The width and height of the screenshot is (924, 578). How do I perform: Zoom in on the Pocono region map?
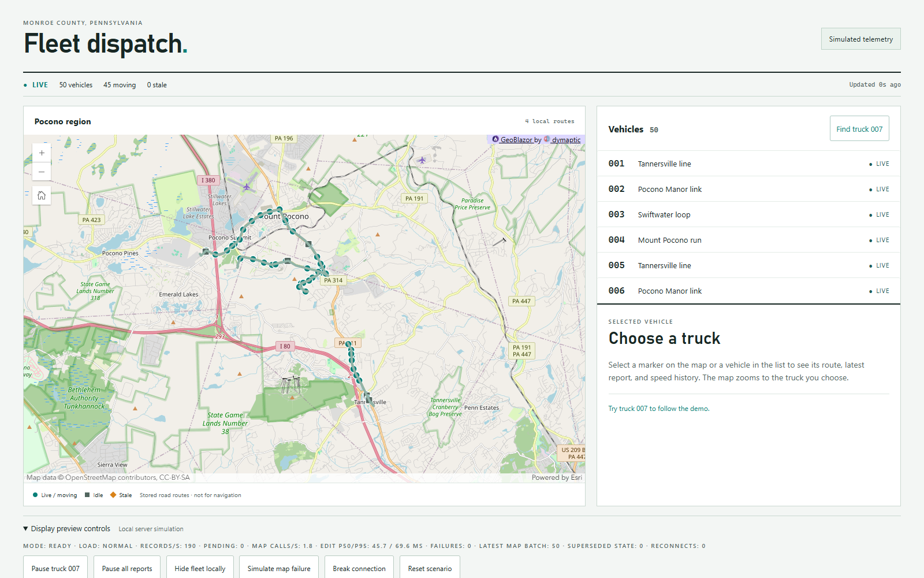coord(42,153)
